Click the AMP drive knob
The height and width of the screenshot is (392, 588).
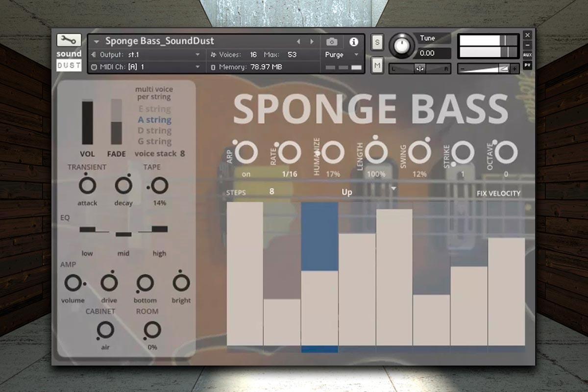coord(109,283)
